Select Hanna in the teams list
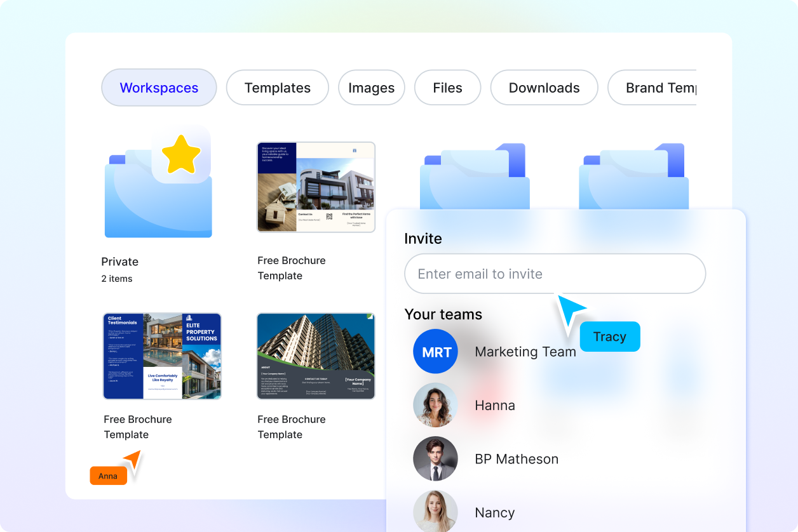 (x=495, y=405)
